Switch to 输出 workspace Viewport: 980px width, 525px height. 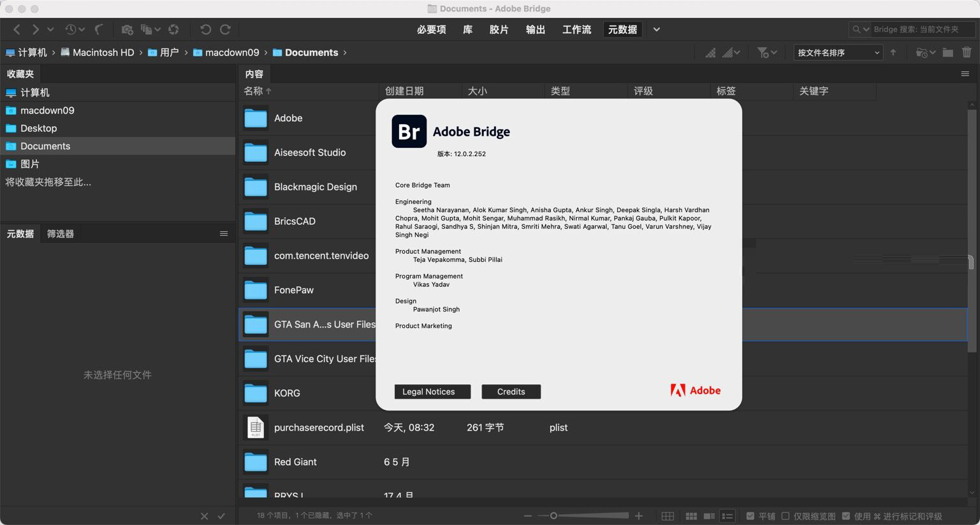(536, 29)
